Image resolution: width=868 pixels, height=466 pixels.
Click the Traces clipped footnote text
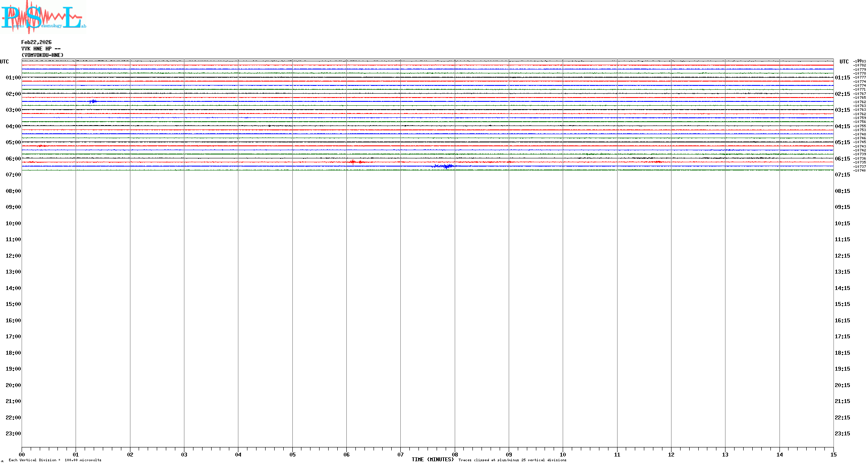pos(512,460)
